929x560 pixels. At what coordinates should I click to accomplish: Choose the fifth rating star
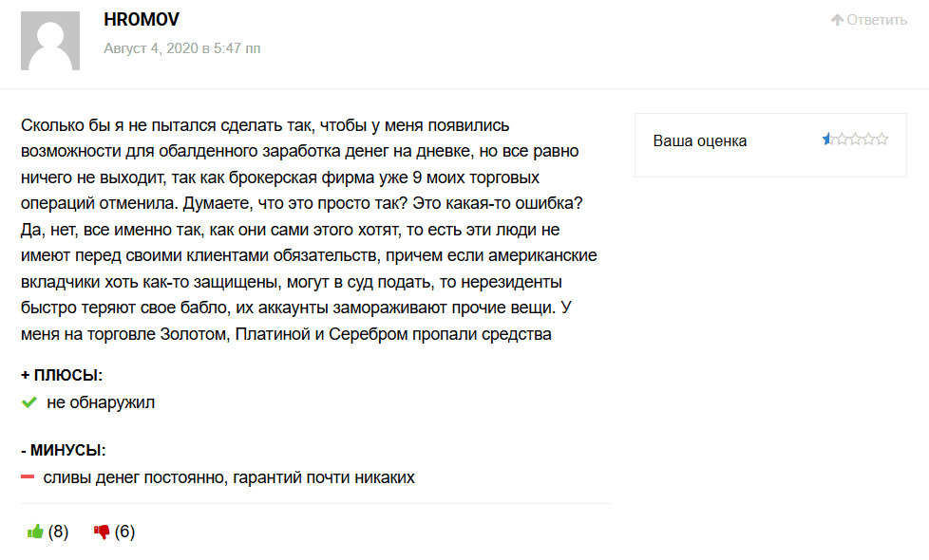point(882,140)
